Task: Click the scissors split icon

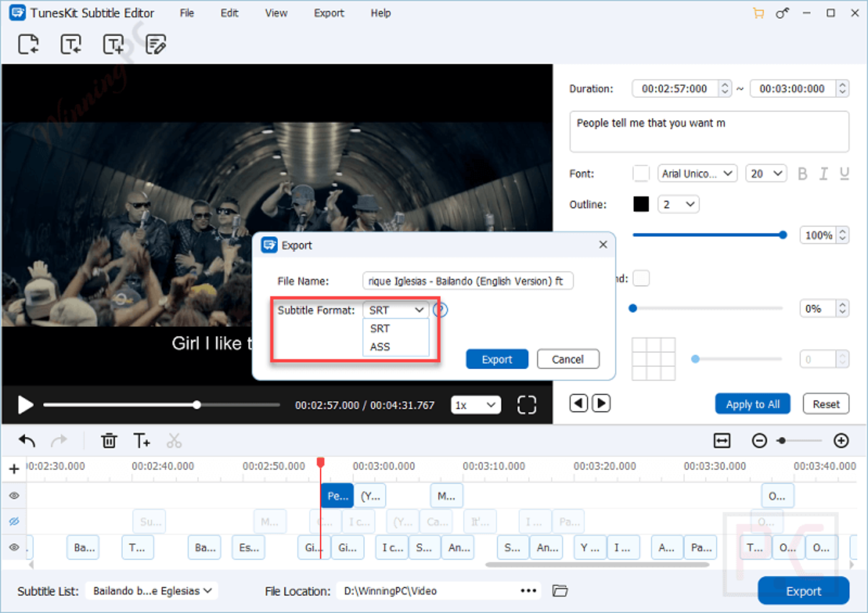Action: [174, 441]
